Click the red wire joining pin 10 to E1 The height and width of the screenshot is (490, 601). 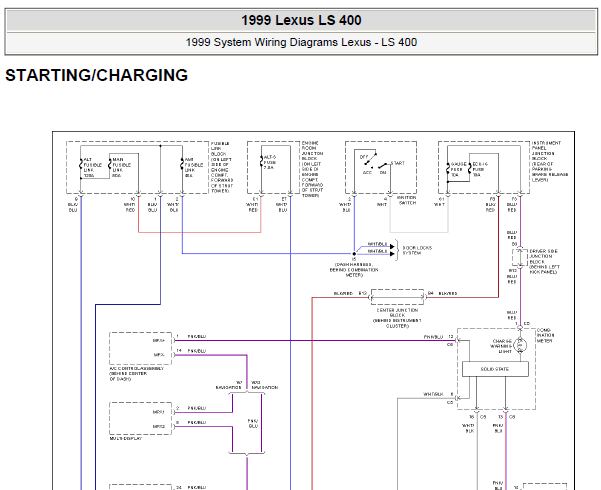click(199, 232)
